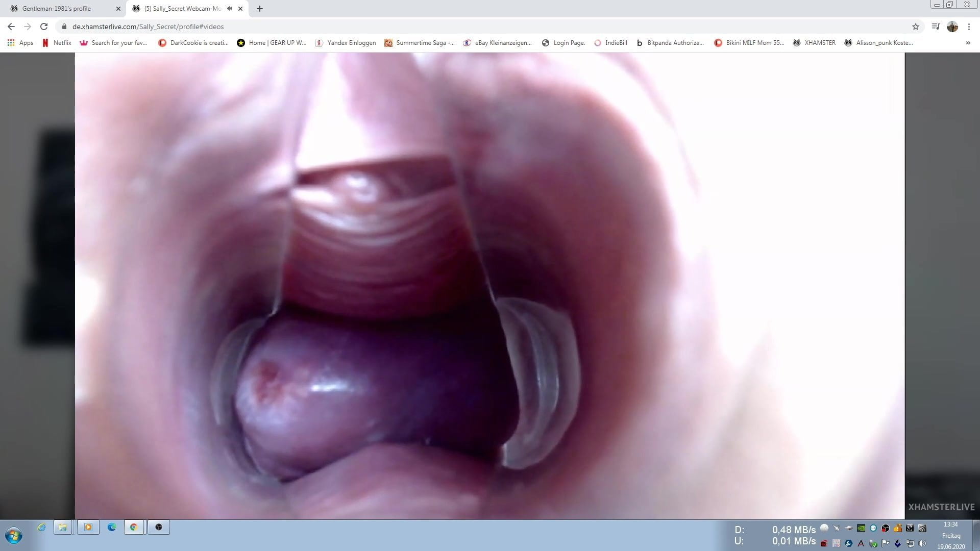This screenshot has width=980, height=551.
Task: Open the Apps bookmarks shortcut
Action: tap(20, 43)
